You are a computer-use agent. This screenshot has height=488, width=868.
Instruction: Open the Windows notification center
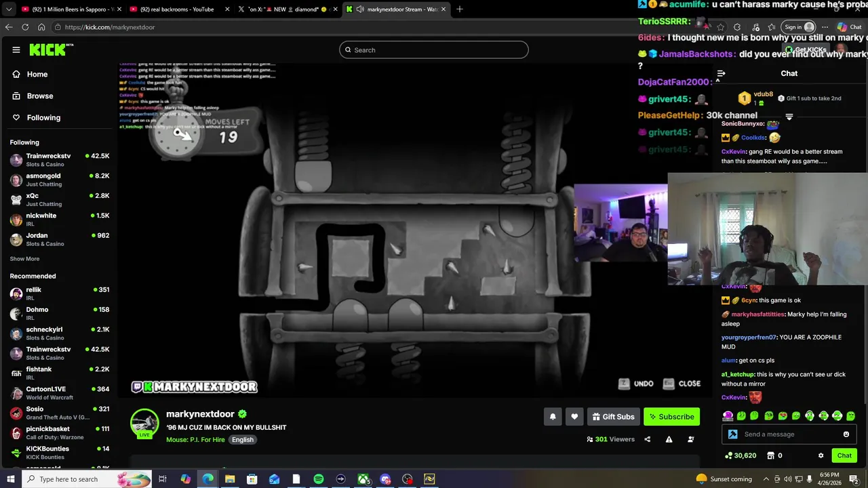click(x=854, y=479)
